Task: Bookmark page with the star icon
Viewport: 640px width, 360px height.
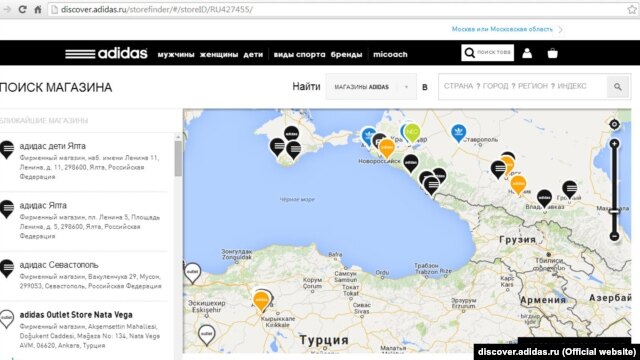Action: [x=632, y=9]
